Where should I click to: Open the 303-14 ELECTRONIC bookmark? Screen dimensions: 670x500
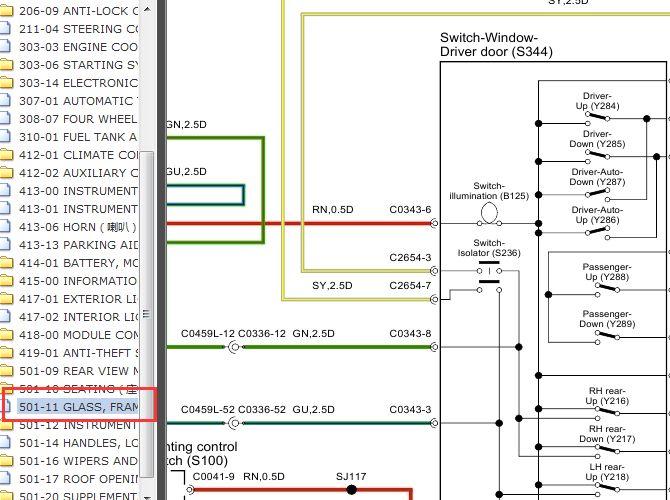coord(78,82)
